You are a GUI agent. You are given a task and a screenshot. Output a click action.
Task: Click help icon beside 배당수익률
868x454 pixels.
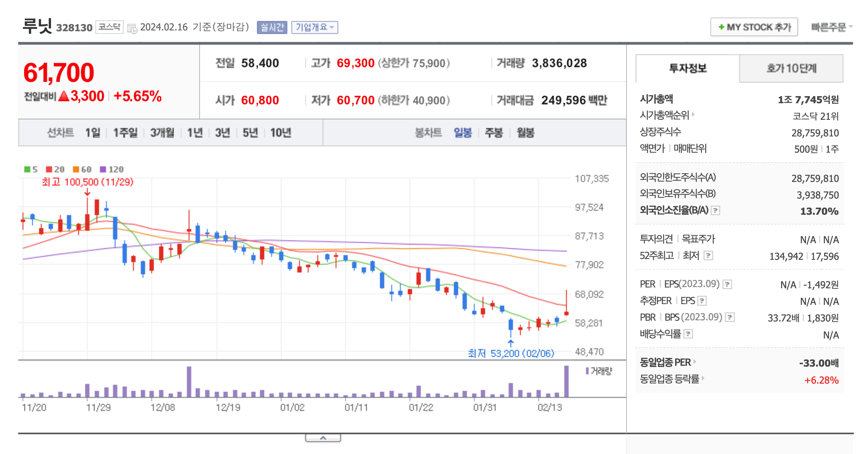coord(688,334)
